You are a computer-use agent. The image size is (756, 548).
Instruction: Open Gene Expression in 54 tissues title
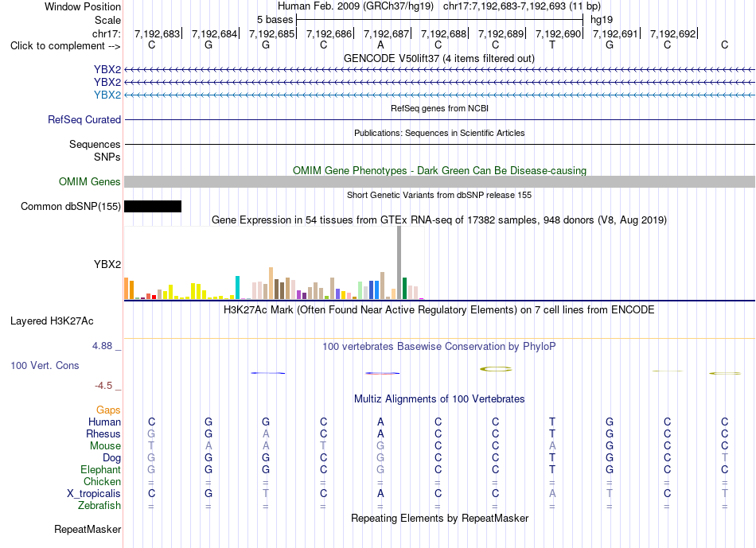439,220
